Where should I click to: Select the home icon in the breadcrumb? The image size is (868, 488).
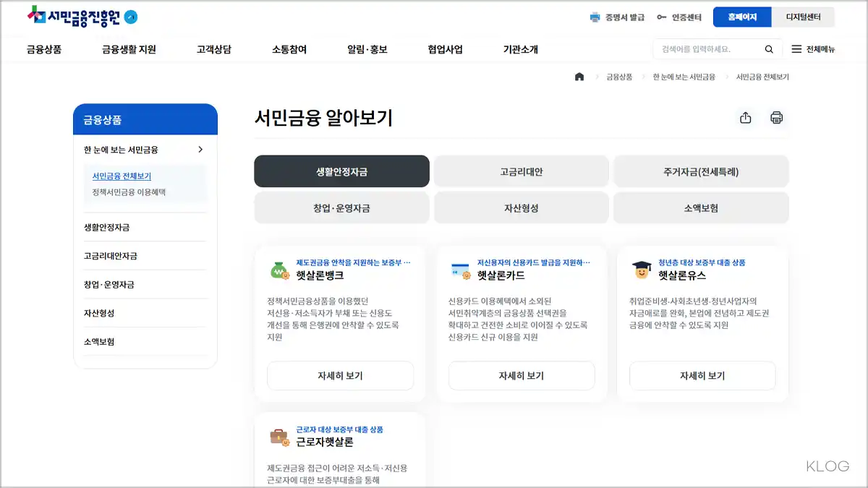[x=579, y=77]
